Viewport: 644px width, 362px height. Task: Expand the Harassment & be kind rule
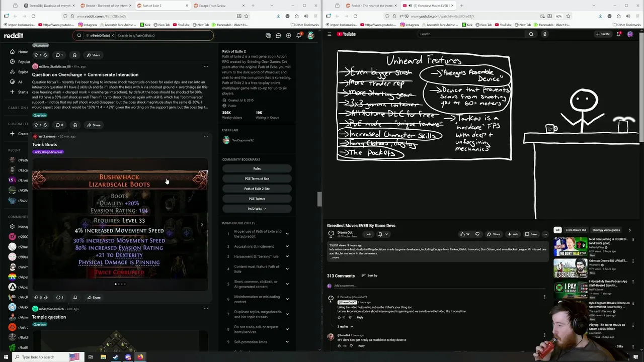coord(287,256)
